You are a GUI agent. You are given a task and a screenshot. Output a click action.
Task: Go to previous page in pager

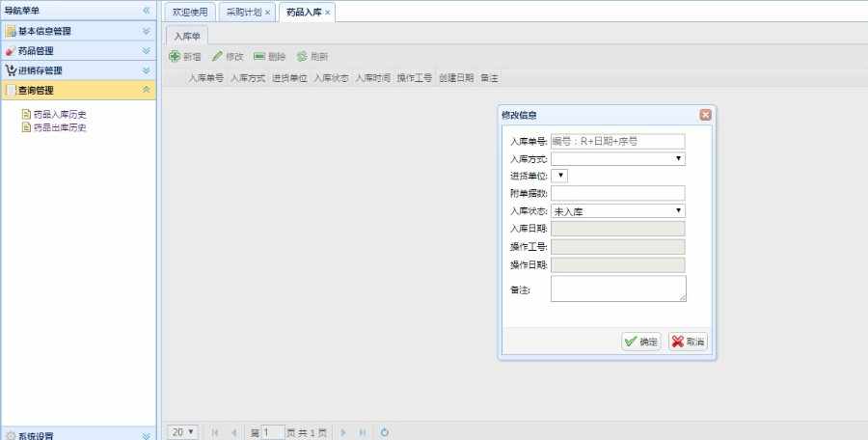tap(234, 432)
